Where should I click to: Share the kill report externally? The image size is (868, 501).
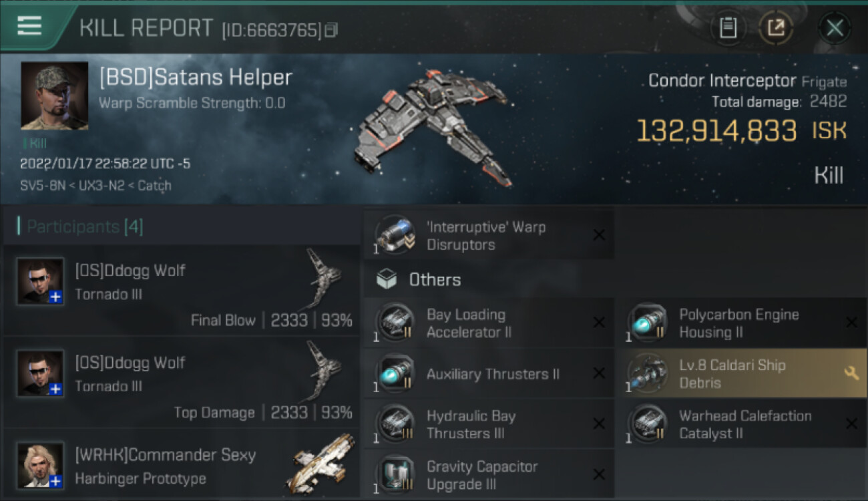click(x=775, y=28)
